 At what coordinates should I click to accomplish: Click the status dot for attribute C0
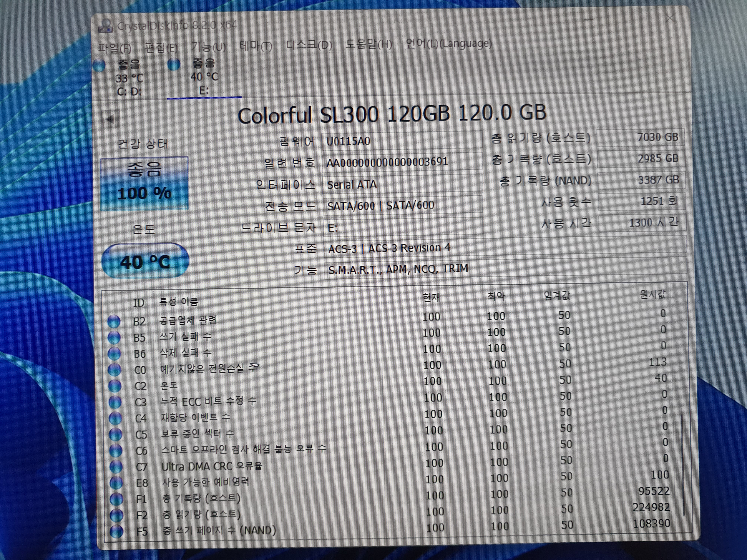[x=114, y=370]
